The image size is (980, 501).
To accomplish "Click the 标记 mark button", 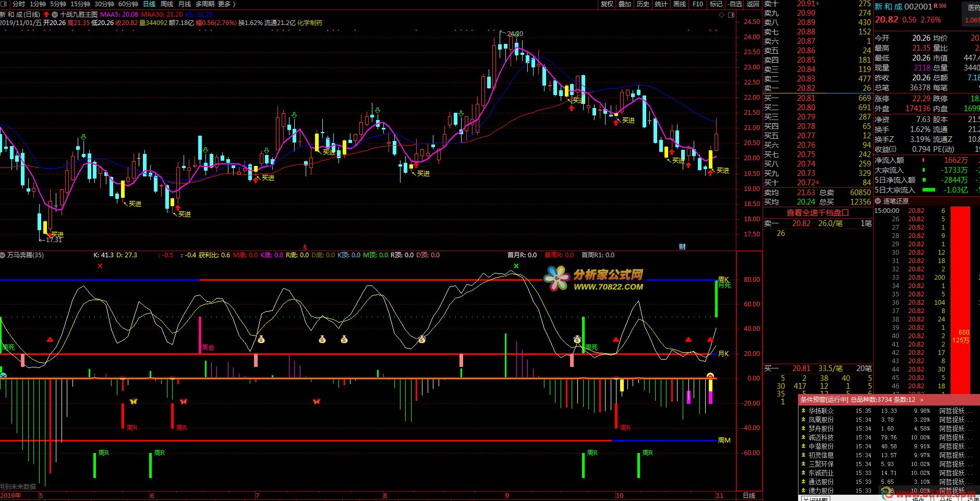I will pos(716,4).
